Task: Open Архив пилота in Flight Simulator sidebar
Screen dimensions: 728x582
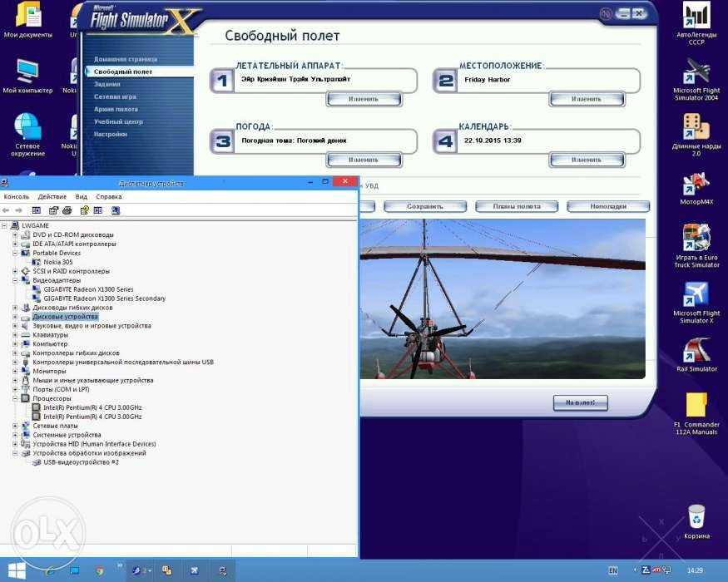Action: (116, 110)
